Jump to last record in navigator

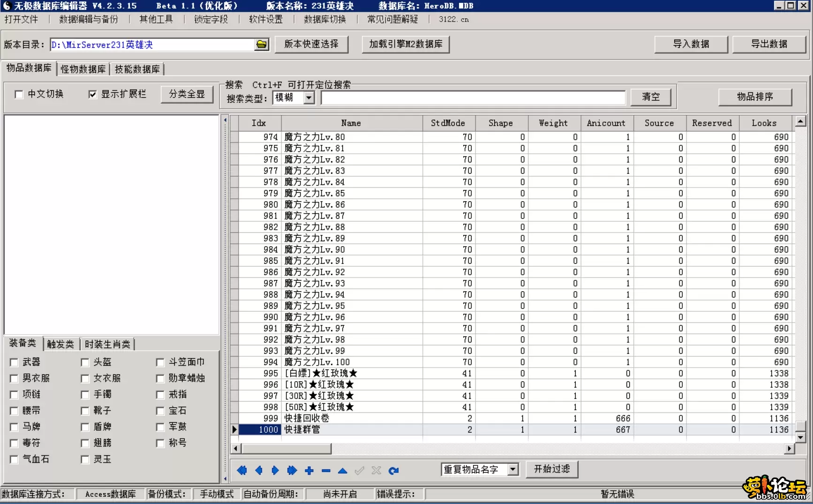(x=292, y=470)
